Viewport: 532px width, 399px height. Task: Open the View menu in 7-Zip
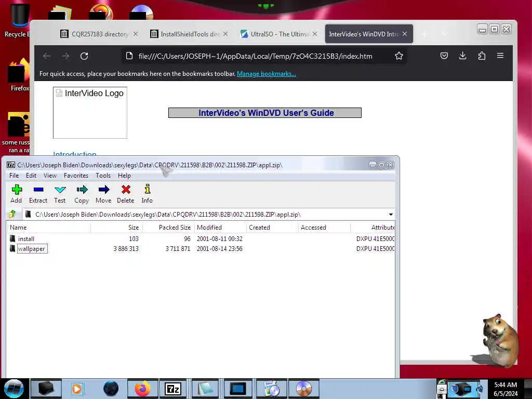pos(50,176)
